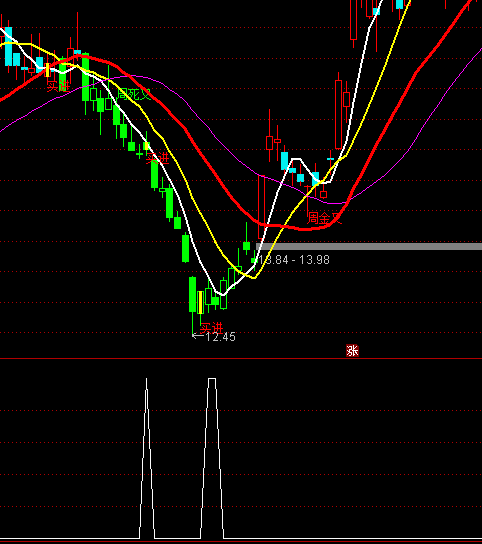Click the 12.45 low price label
Screen dimensions: 482x544
point(221,337)
